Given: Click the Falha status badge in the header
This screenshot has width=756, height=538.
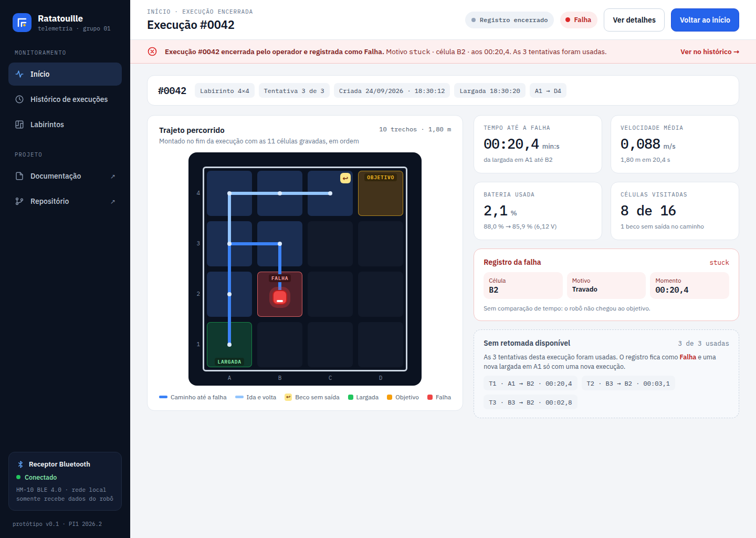Looking at the screenshot, I should tap(579, 20).
